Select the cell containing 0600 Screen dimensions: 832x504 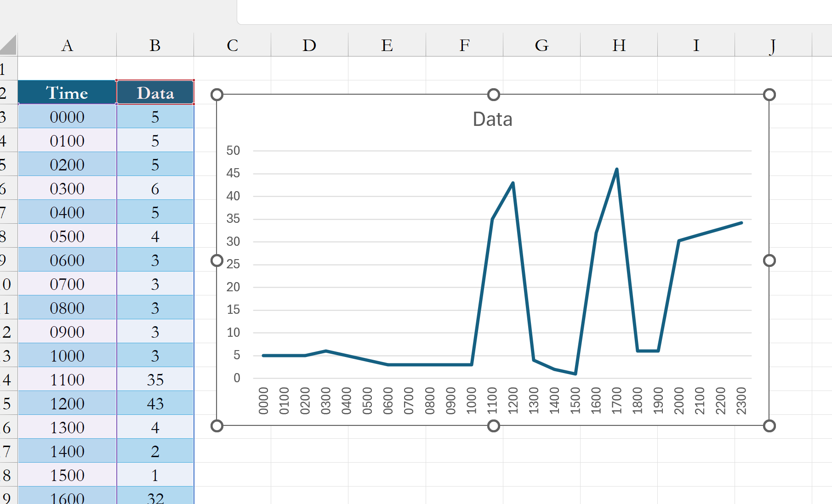click(67, 260)
